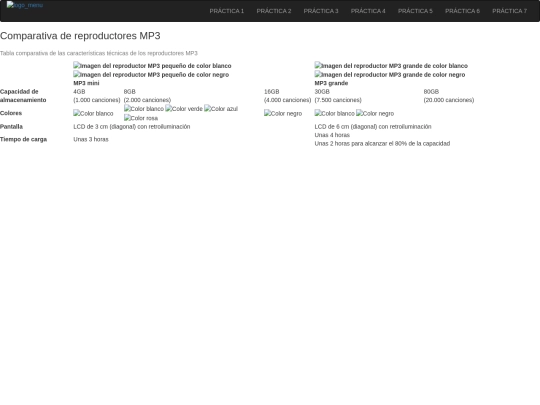Viewport: 540px width, 405px height.
Task: Open PRÁCTICA 7 menu item
Action: tap(510, 11)
